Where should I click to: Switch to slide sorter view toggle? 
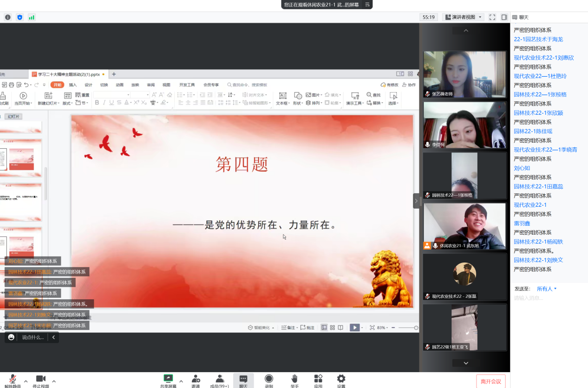pyautogui.click(x=332, y=327)
